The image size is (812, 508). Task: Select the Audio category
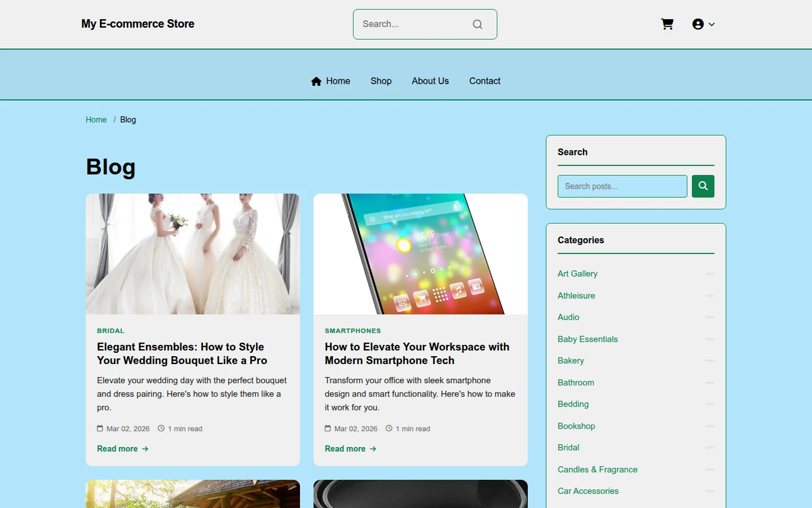coord(568,317)
